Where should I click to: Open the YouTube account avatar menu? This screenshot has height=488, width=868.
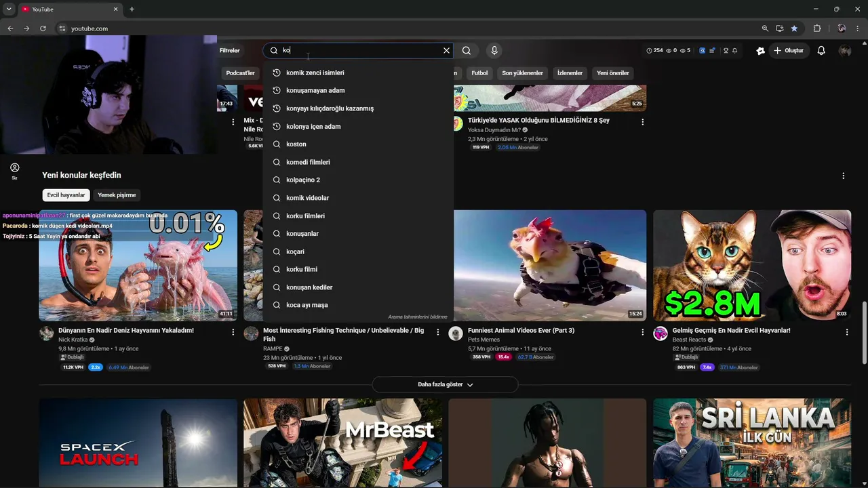pos(844,50)
